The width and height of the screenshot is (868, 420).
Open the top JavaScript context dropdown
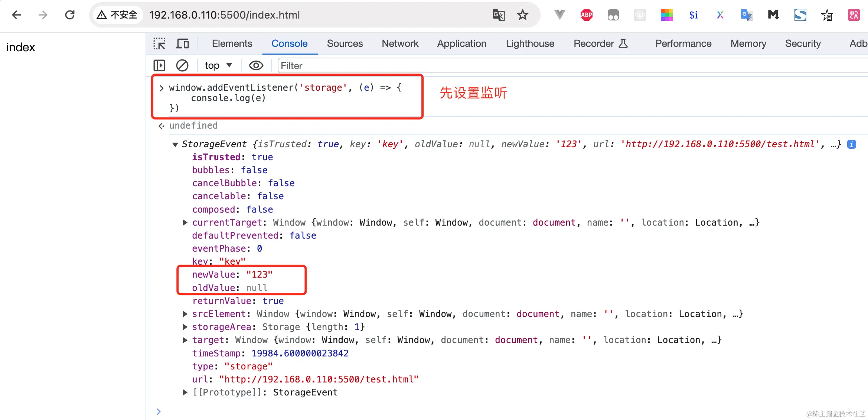point(218,66)
